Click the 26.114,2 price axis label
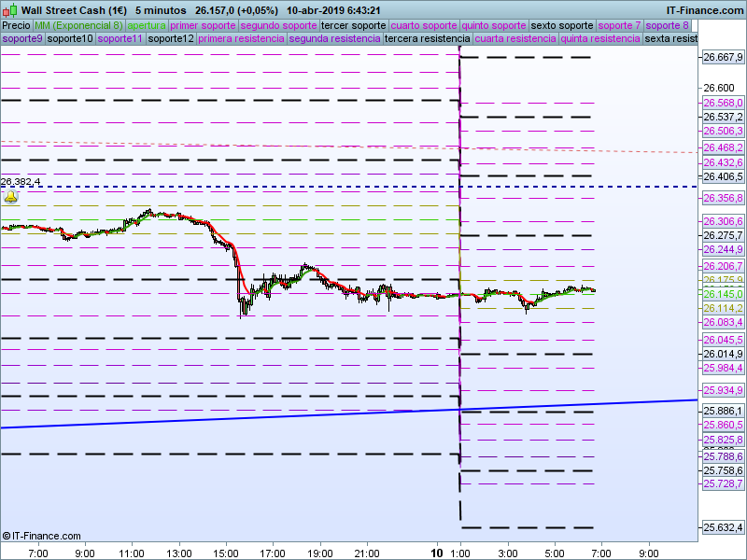This screenshot has width=747, height=560. [x=723, y=308]
